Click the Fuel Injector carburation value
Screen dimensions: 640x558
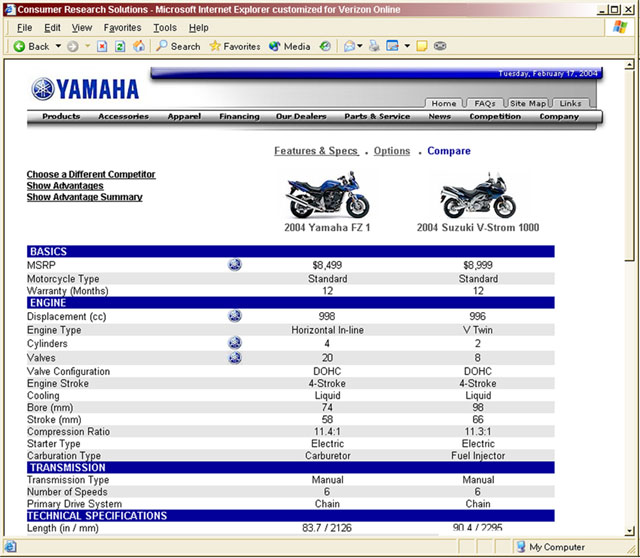478,456
